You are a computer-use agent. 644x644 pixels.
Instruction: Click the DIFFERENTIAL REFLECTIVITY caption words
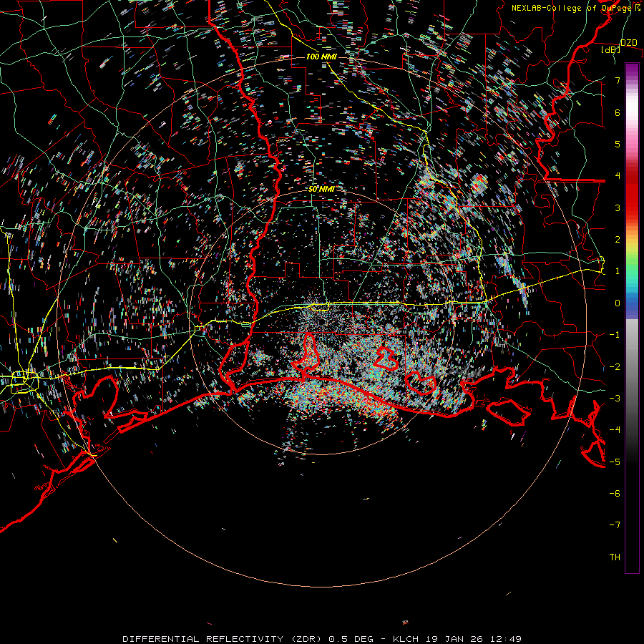pyautogui.click(x=203, y=639)
